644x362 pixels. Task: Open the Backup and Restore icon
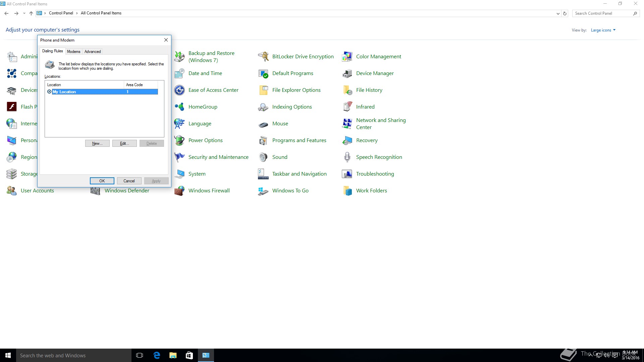point(179,57)
